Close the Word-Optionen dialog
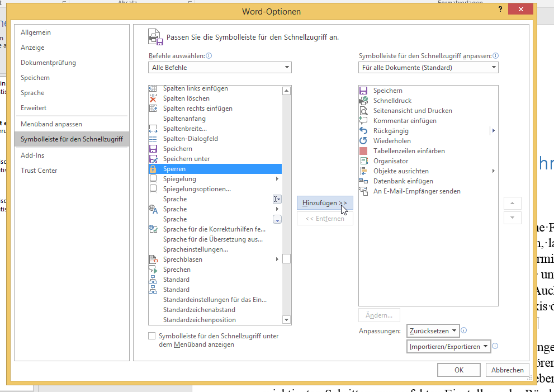 tap(520, 10)
